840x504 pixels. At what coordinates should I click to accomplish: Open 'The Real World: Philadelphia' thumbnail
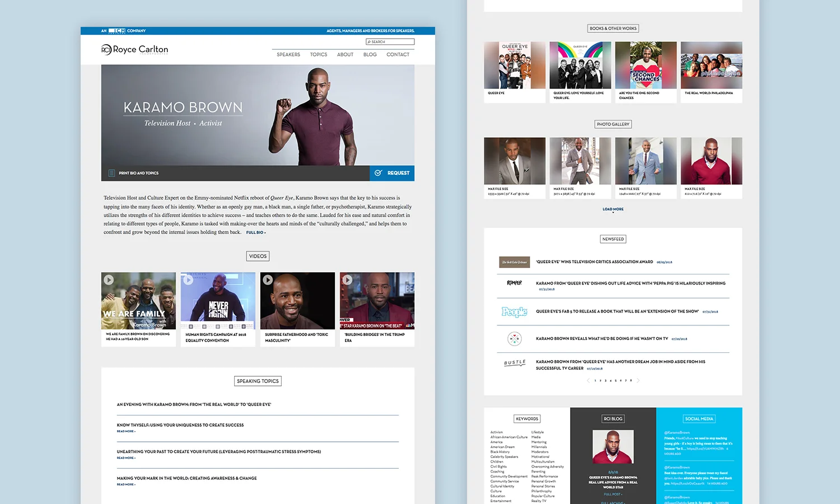711,66
